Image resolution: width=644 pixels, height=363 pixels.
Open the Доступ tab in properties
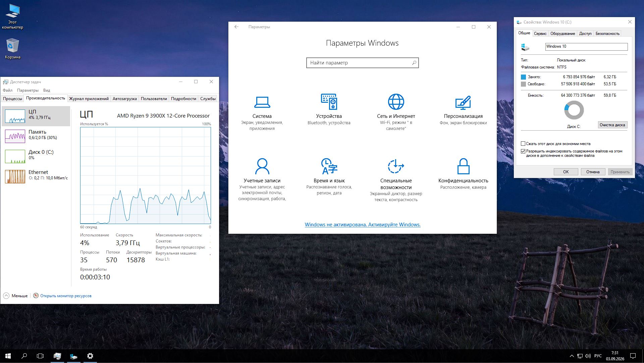click(x=585, y=34)
